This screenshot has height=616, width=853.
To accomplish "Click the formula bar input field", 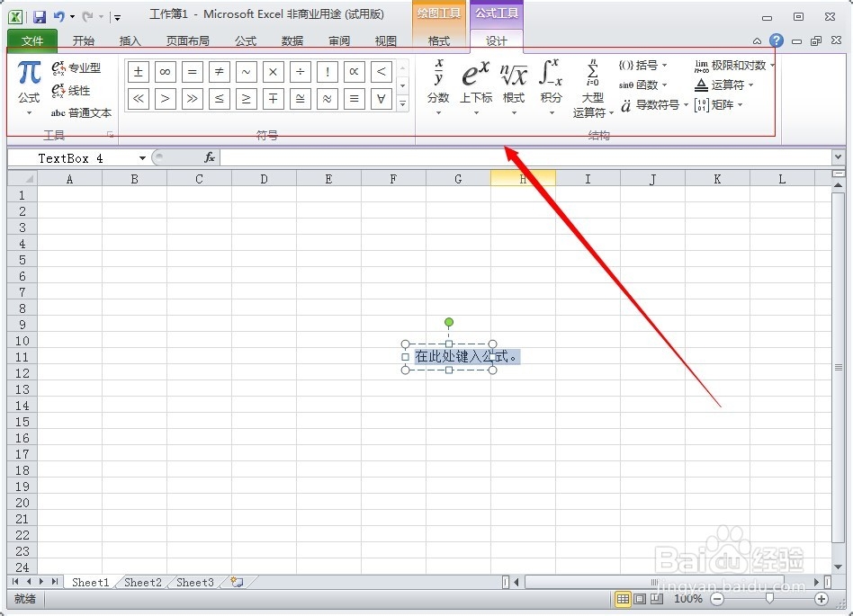I will (x=525, y=157).
